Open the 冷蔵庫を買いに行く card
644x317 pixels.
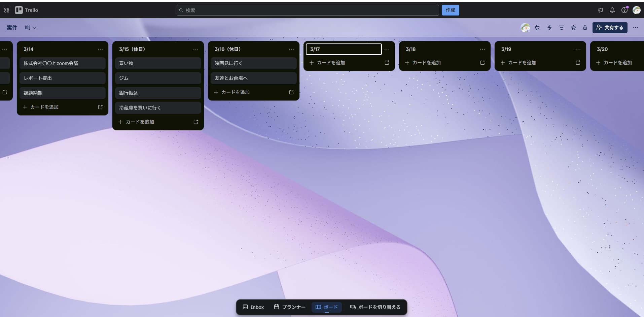[158, 108]
